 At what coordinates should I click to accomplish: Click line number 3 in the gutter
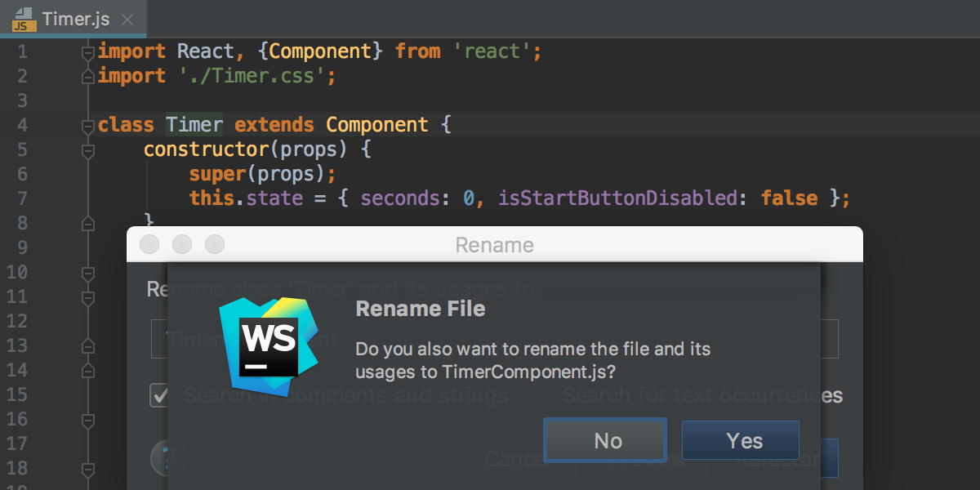click(x=21, y=100)
